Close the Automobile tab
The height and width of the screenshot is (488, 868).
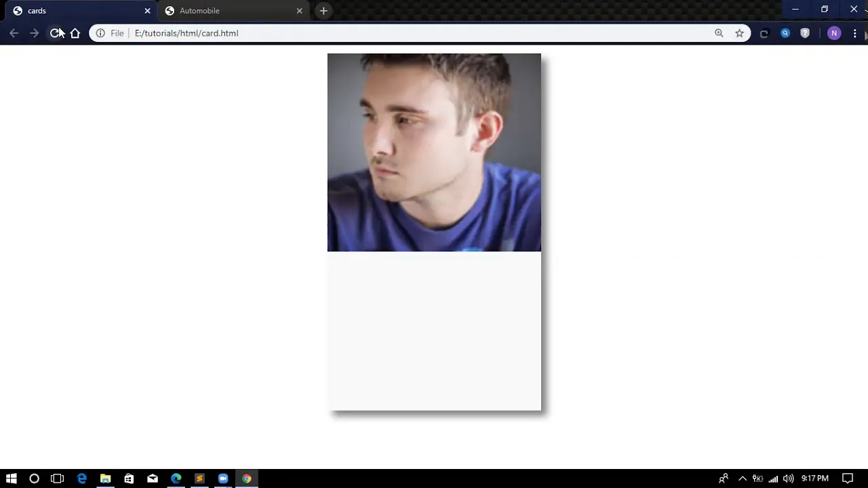(299, 11)
